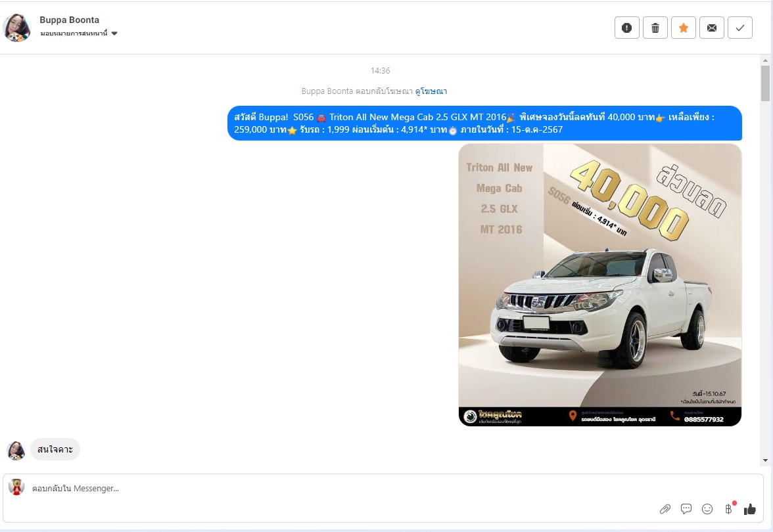773x532 pixels.
Task: Click the 14:36 timestamp
Action: click(380, 71)
